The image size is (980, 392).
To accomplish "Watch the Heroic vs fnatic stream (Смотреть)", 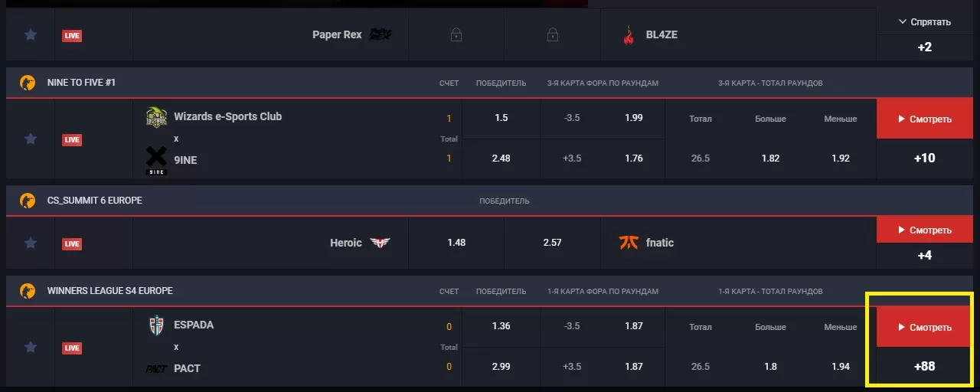I will tap(924, 230).
